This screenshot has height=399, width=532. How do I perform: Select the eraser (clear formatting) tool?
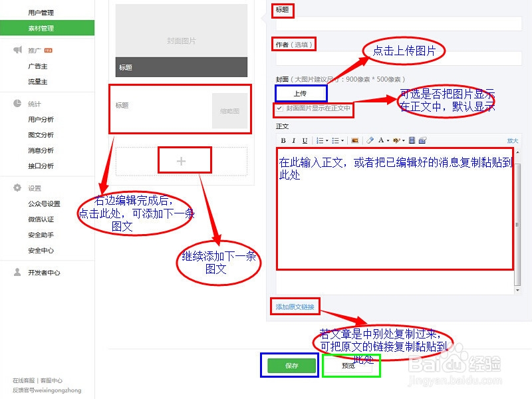coord(370,140)
